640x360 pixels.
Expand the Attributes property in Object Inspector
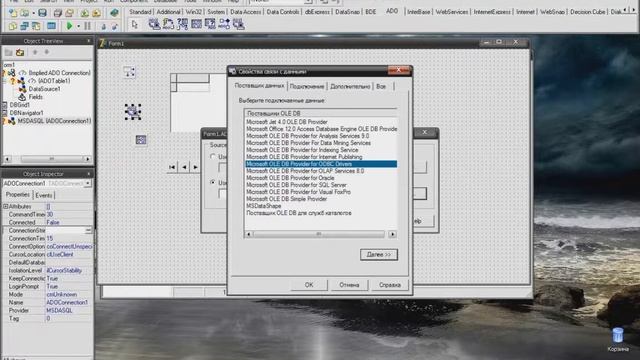click(5, 207)
